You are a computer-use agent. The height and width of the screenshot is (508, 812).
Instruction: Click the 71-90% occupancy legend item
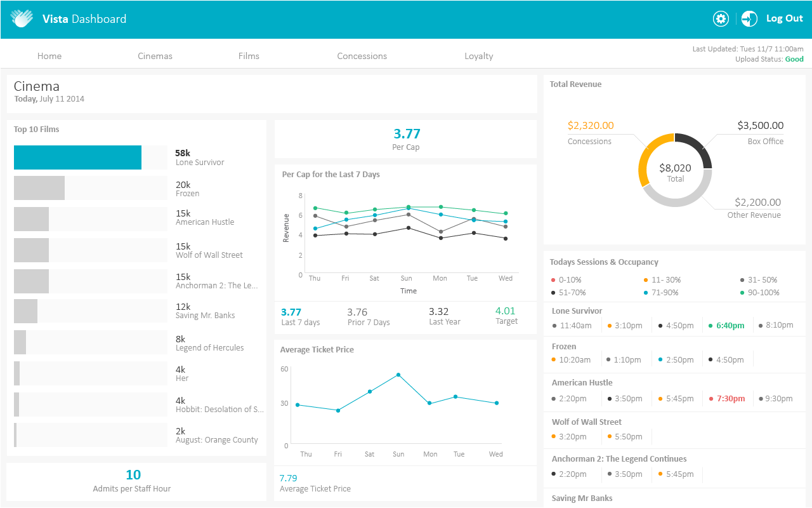[660, 293]
